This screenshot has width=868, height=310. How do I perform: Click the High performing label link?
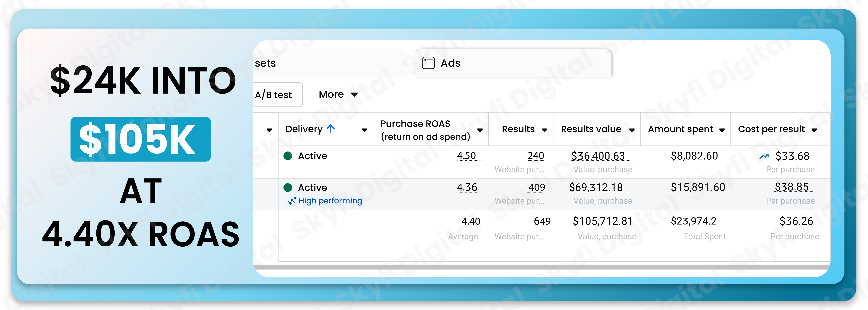tap(330, 201)
